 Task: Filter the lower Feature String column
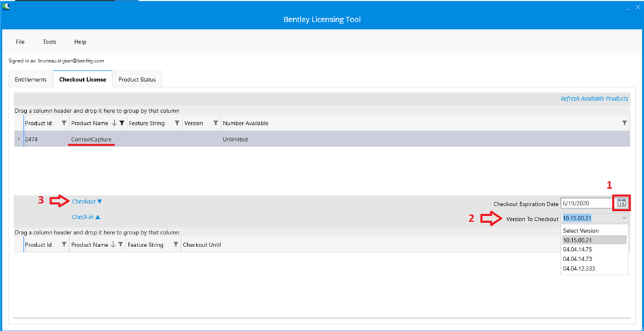click(x=175, y=244)
